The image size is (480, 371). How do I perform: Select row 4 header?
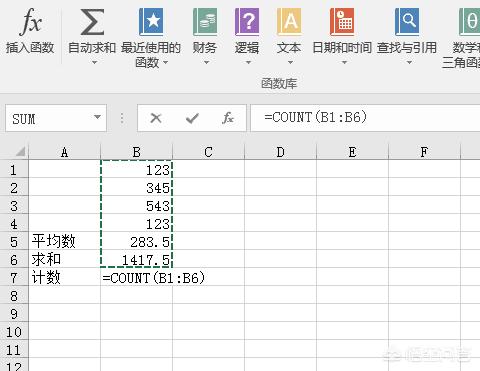coord(14,224)
